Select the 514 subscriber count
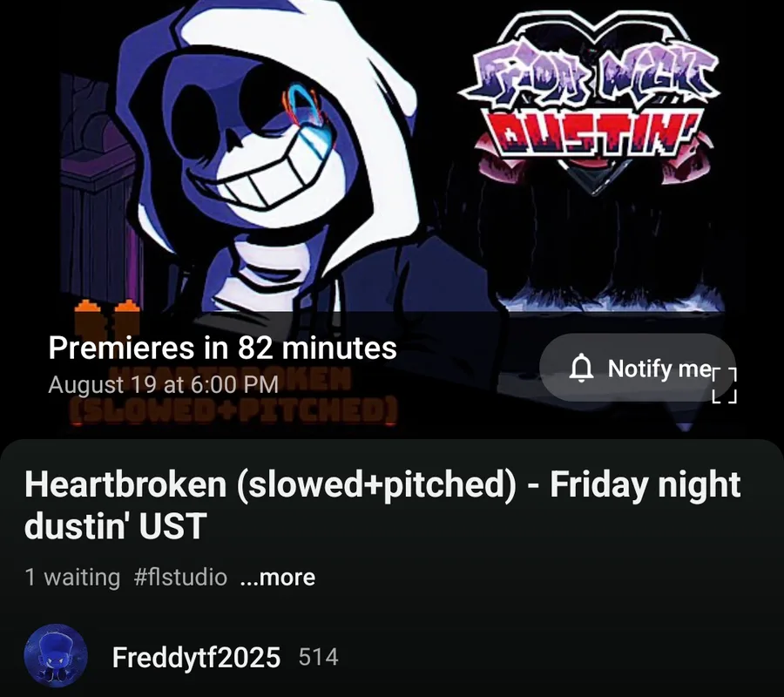784x697 pixels. point(319,657)
